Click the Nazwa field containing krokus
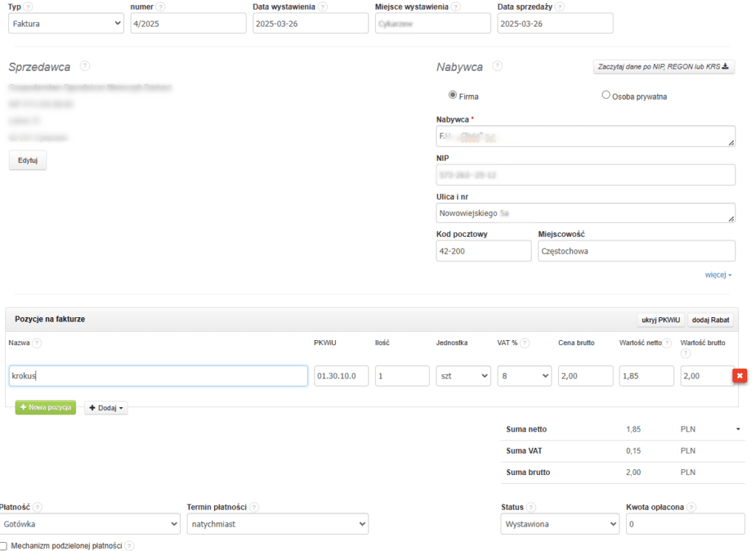The image size is (756, 551). tap(158, 376)
